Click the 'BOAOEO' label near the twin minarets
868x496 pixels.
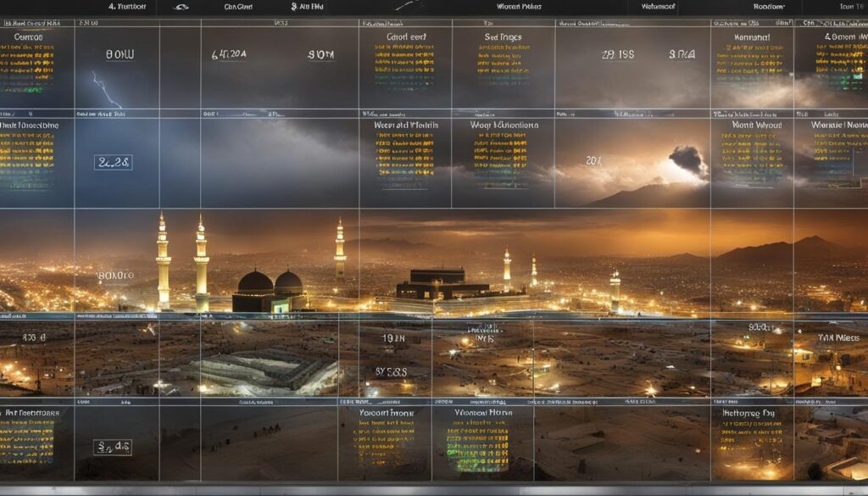tap(115, 275)
